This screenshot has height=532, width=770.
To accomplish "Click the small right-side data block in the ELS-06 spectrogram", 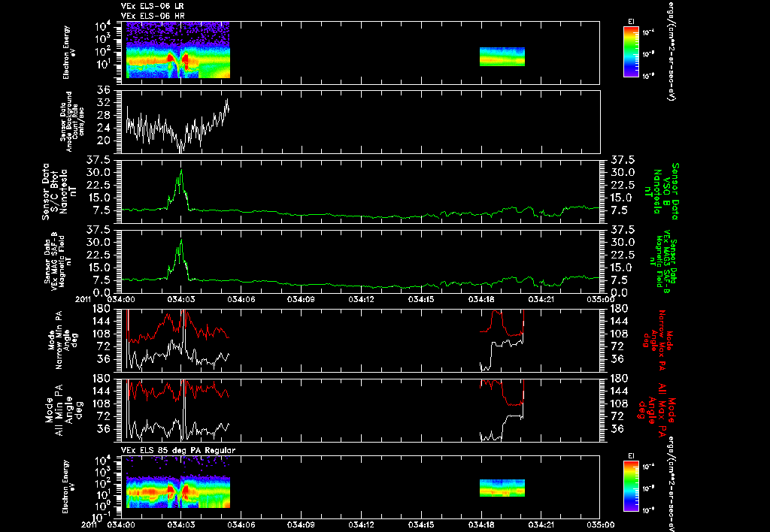I will point(502,56).
